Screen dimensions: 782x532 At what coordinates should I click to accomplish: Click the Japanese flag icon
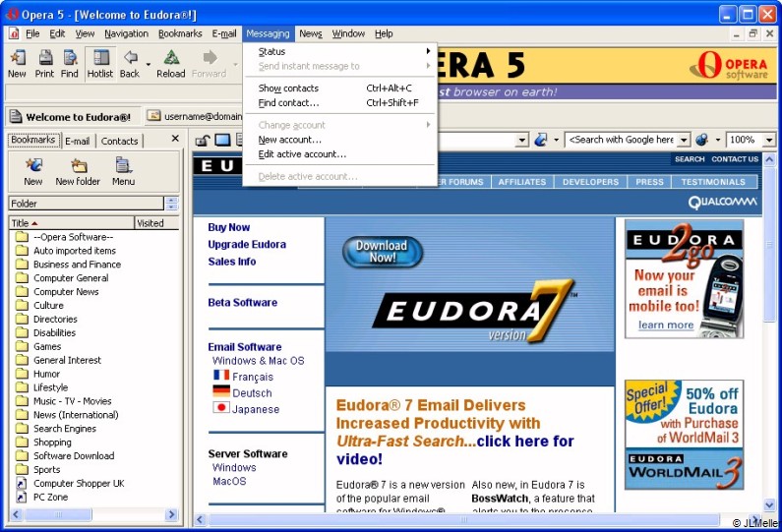tap(221, 407)
